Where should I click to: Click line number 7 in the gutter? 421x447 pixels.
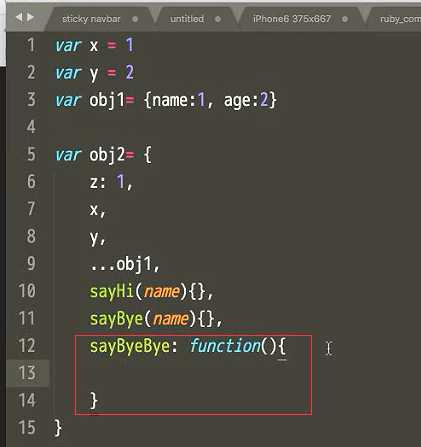[x=31, y=209]
